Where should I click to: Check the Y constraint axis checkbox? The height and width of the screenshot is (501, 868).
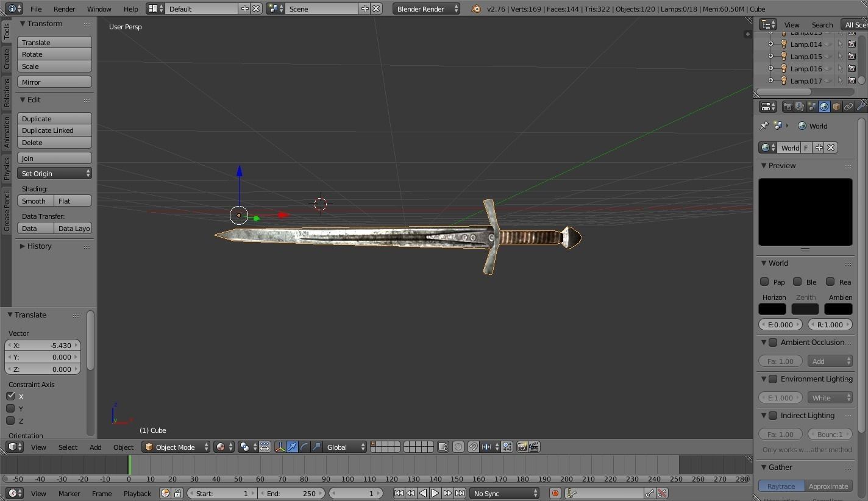(x=11, y=408)
